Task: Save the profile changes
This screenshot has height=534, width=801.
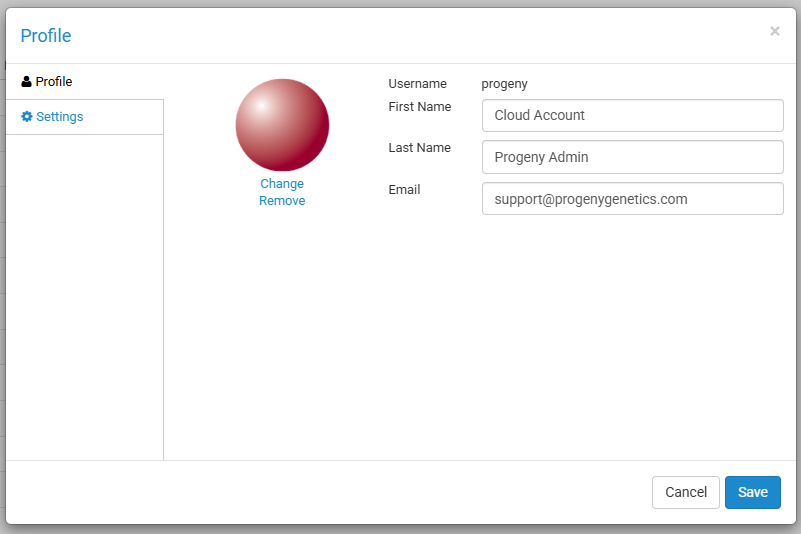Action: (x=752, y=492)
